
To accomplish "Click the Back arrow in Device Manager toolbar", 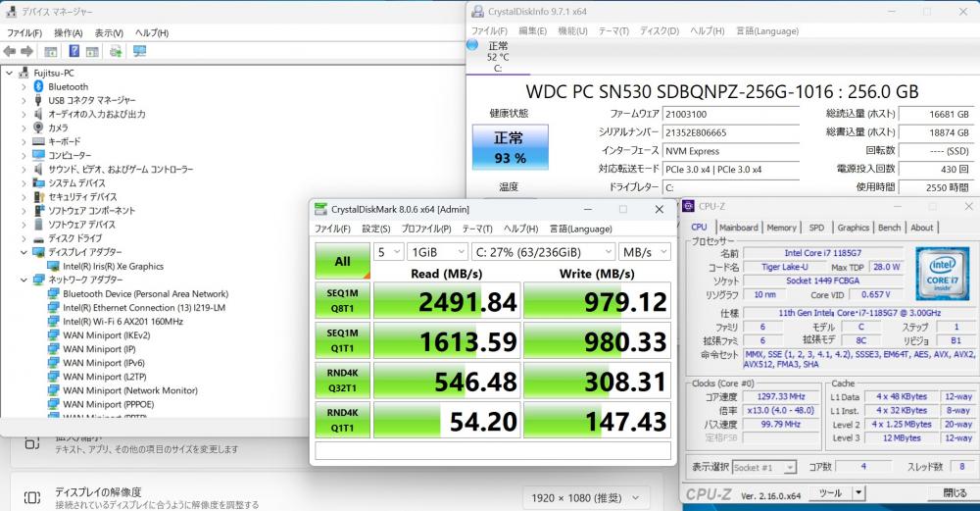I will [10, 51].
